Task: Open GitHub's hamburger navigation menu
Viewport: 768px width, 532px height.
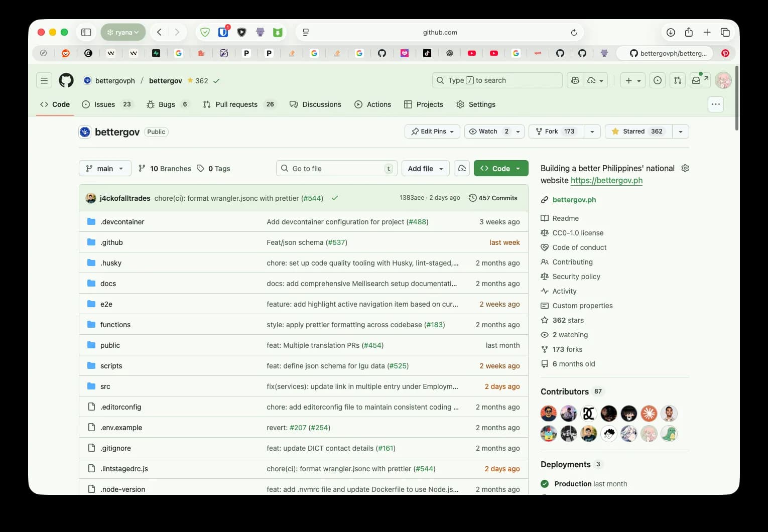Action: 44,80
